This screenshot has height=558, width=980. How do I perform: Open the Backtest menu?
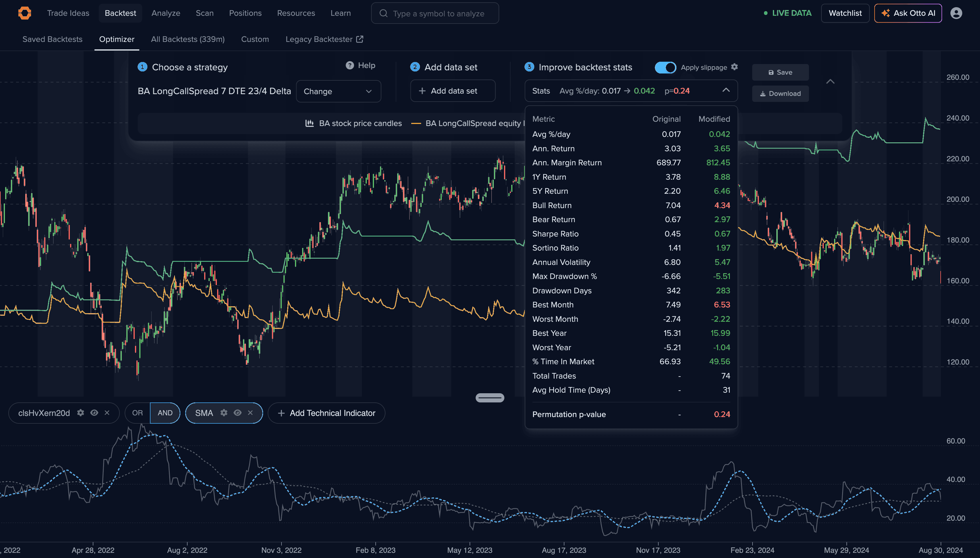click(120, 13)
